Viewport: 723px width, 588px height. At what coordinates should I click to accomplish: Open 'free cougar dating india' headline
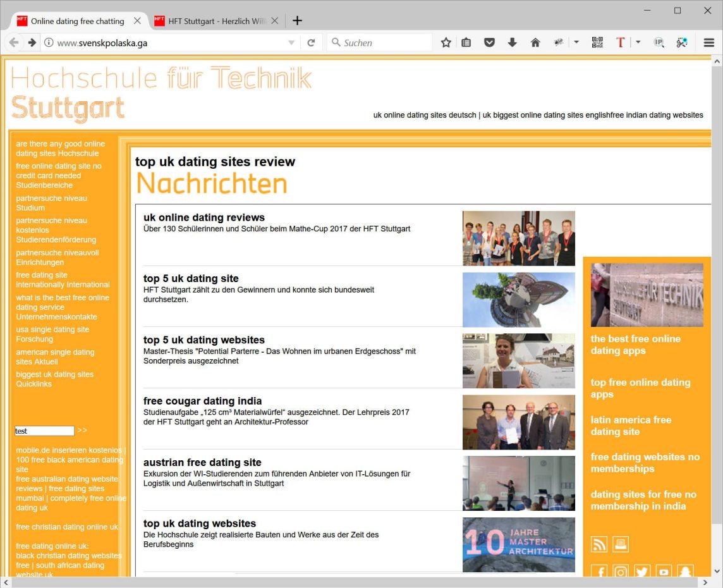[202, 401]
